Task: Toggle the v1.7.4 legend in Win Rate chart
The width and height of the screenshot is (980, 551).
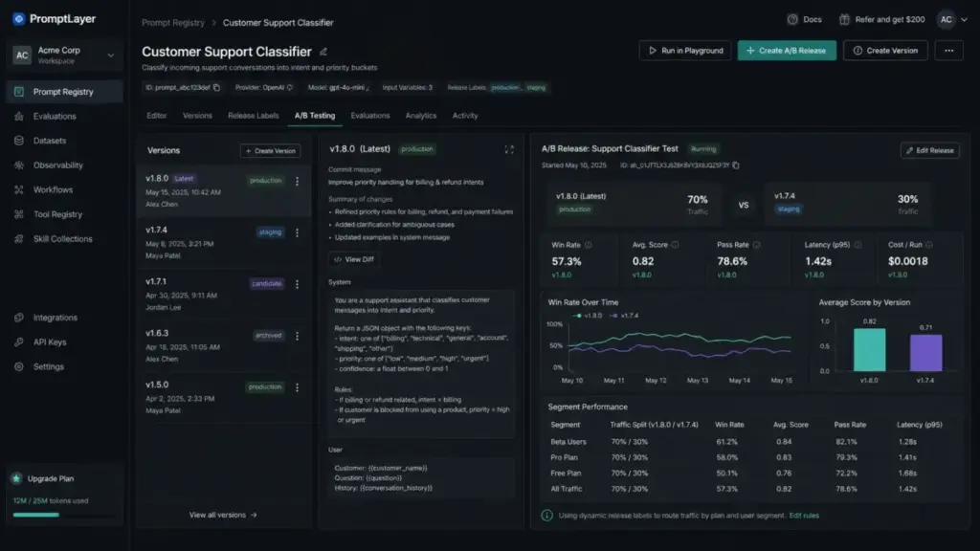Action: 624,316
